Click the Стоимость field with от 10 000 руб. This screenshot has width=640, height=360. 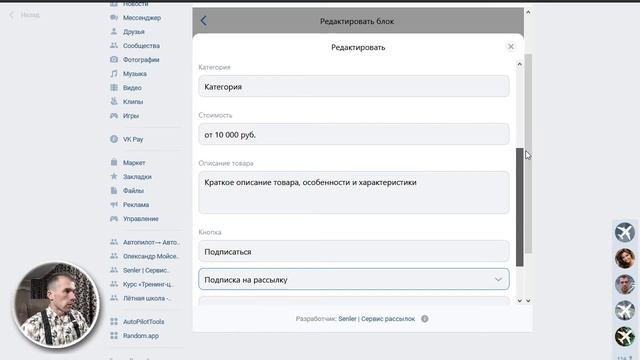tap(354, 134)
